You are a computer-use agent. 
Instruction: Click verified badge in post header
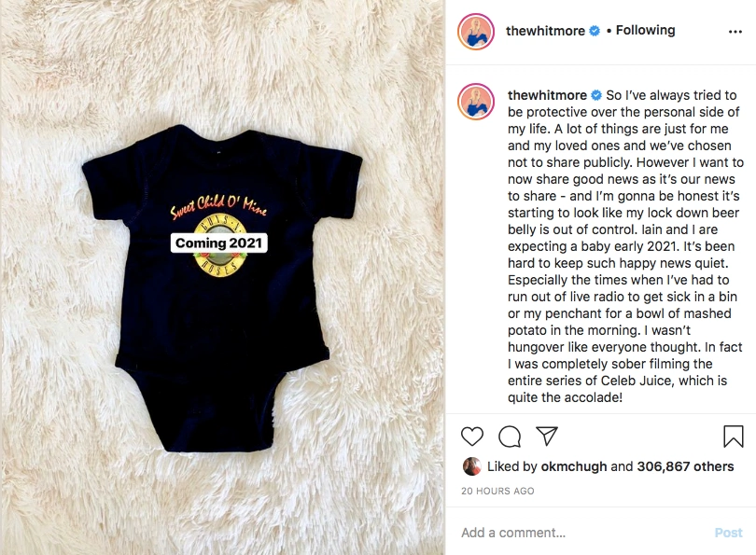click(x=595, y=31)
